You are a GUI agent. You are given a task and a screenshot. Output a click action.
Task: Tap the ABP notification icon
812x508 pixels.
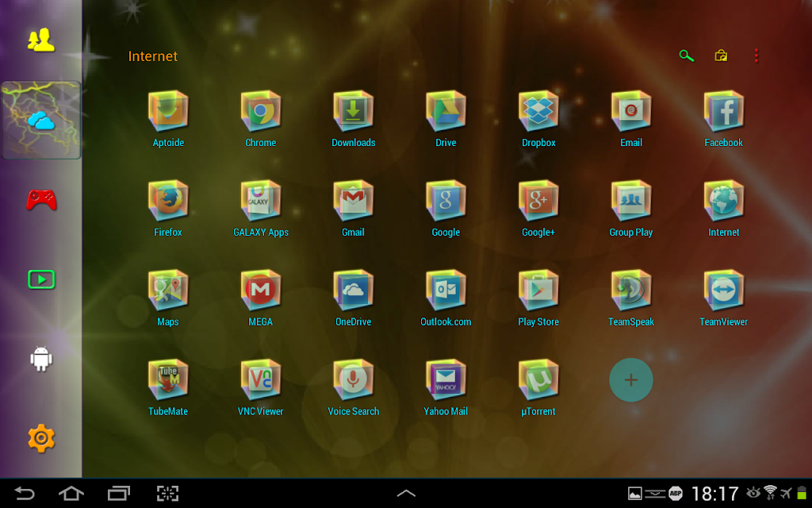[x=676, y=494]
